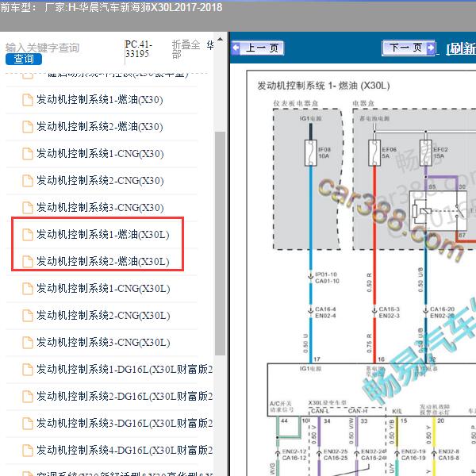Click file icon beside 发动机控制系统1-CNG(X30L)
Image resolution: width=476 pixels, height=476 pixels.
click(28, 289)
